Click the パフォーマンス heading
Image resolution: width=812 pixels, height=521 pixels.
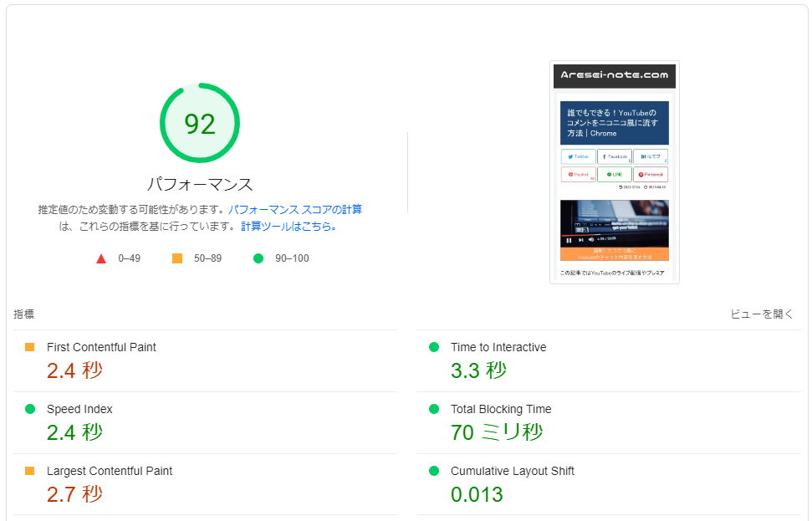pos(200,184)
